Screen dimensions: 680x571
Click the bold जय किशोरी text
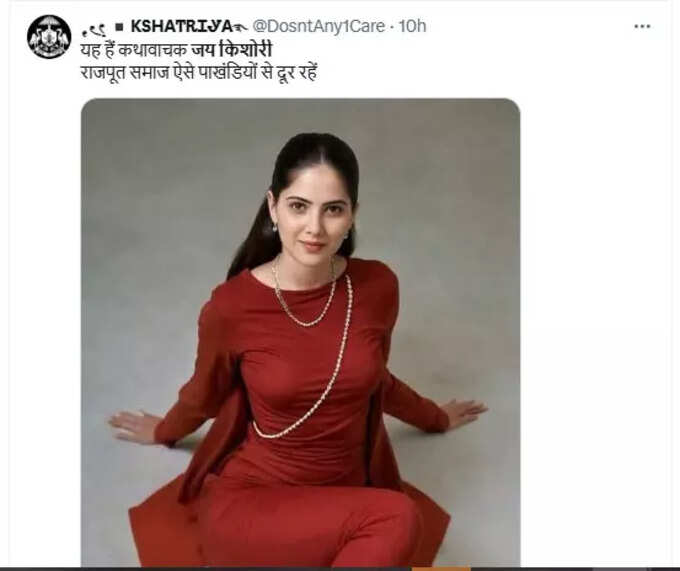232,49
